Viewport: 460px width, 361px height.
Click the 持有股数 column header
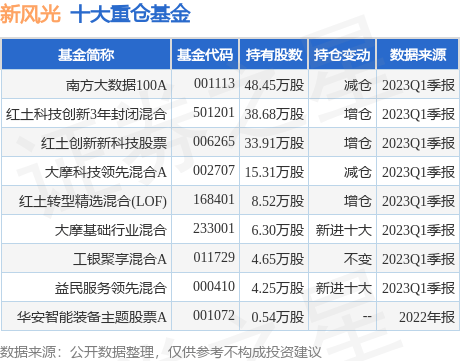point(274,55)
